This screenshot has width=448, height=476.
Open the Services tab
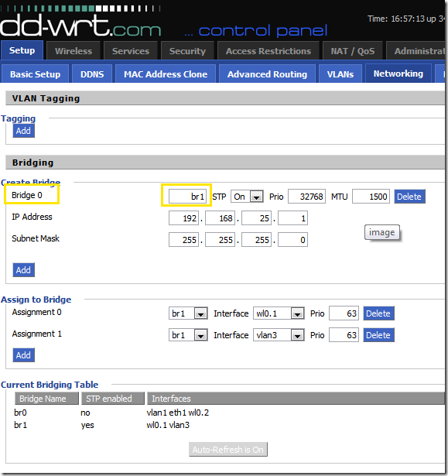coord(131,51)
